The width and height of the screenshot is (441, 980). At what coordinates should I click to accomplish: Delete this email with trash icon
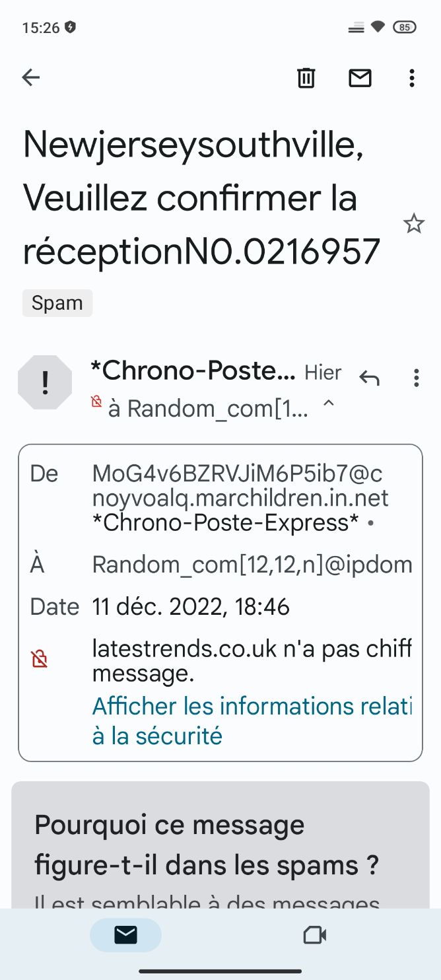click(x=306, y=78)
